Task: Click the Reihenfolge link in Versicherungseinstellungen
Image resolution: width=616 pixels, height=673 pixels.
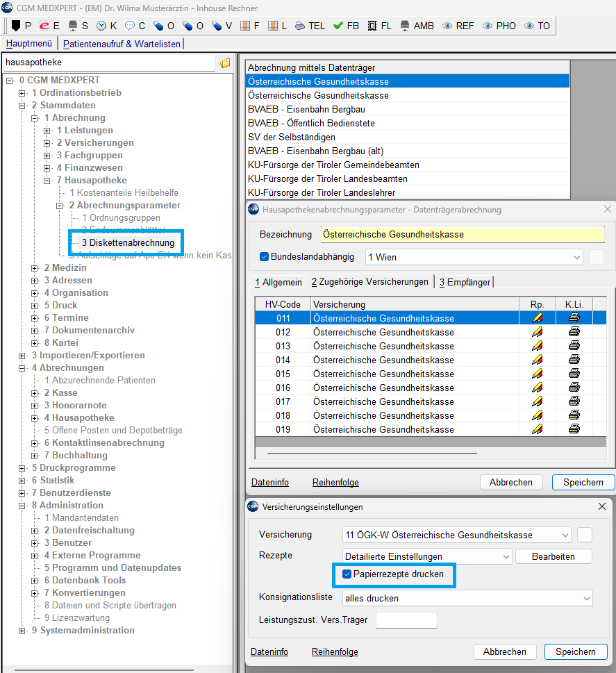Action: click(335, 652)
